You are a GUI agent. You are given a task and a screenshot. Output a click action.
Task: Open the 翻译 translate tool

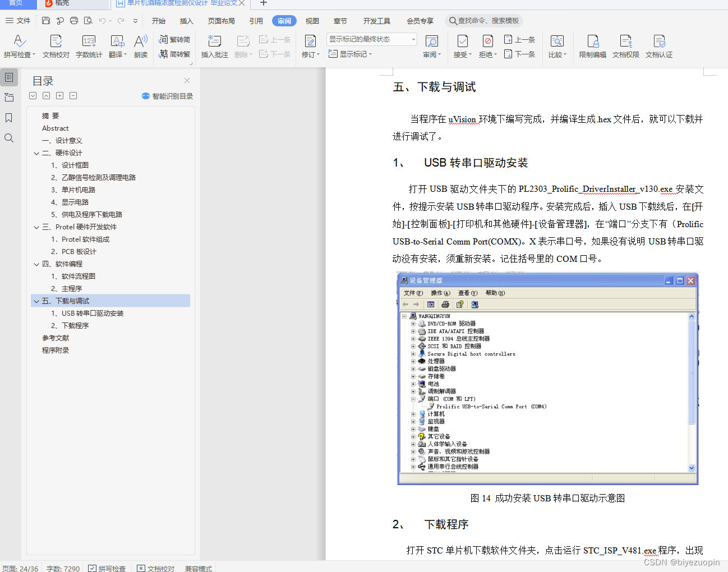[x=117, y=47]
